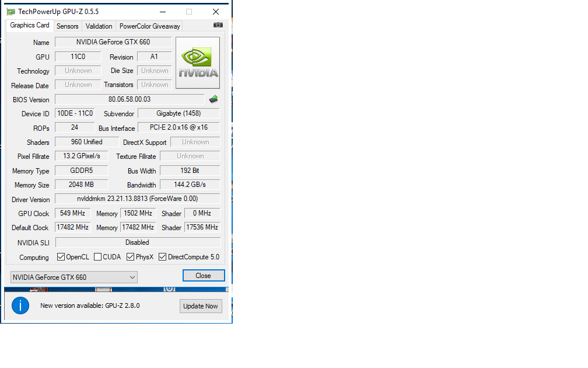Image resolution: width=588 pixels, height=368 pixels.
Task: Click the GPU Clock row Shader value 0 MHz
Action: [202, 213]
